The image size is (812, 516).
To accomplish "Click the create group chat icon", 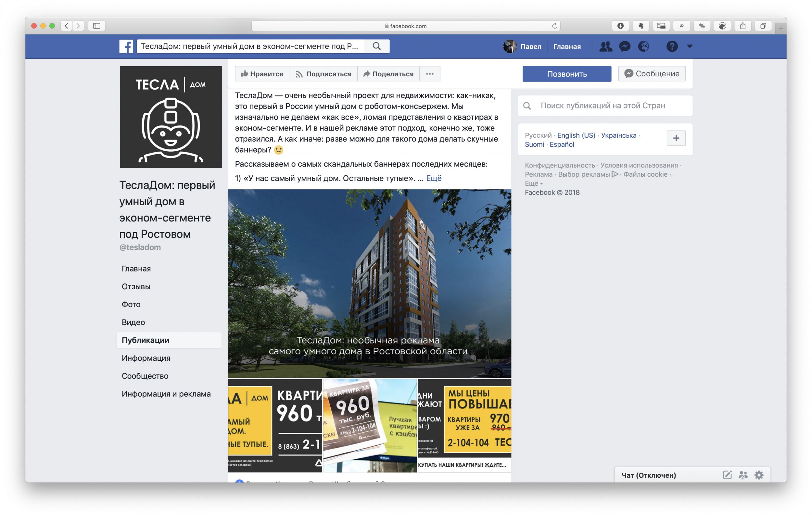I will coord(743,475).
